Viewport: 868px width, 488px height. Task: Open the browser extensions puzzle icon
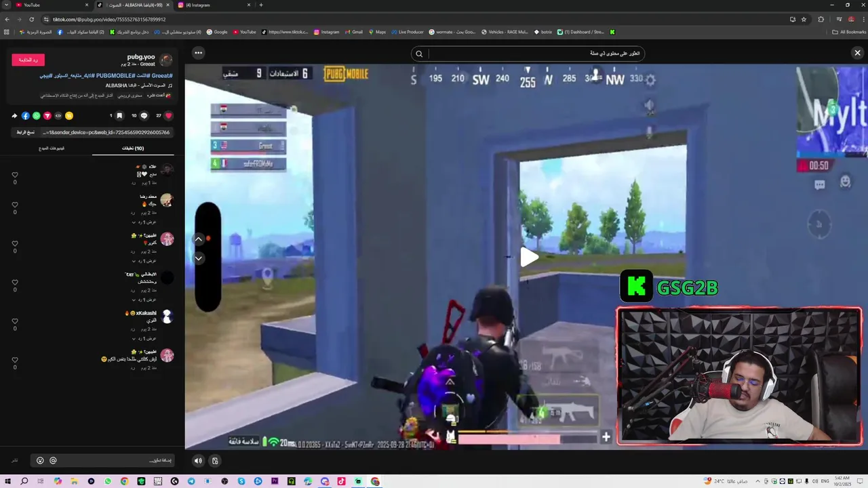pyautogui.click(x=821, y=19)
